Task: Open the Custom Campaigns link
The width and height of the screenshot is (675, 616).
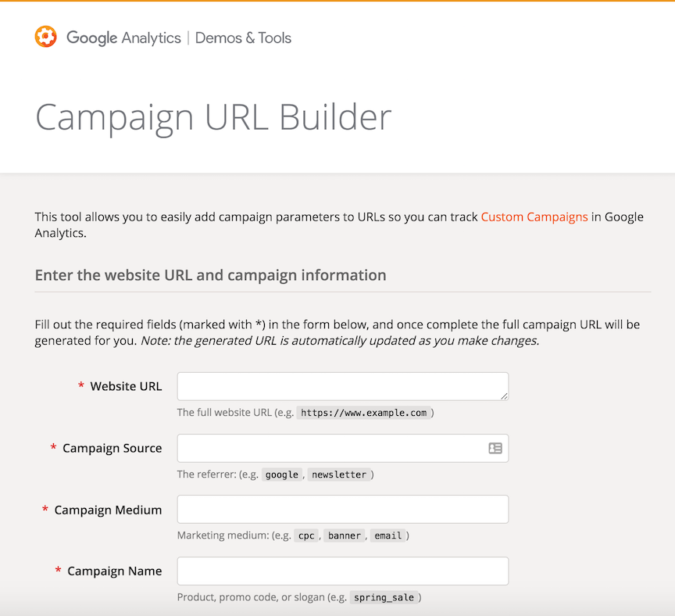Action: 534,217
